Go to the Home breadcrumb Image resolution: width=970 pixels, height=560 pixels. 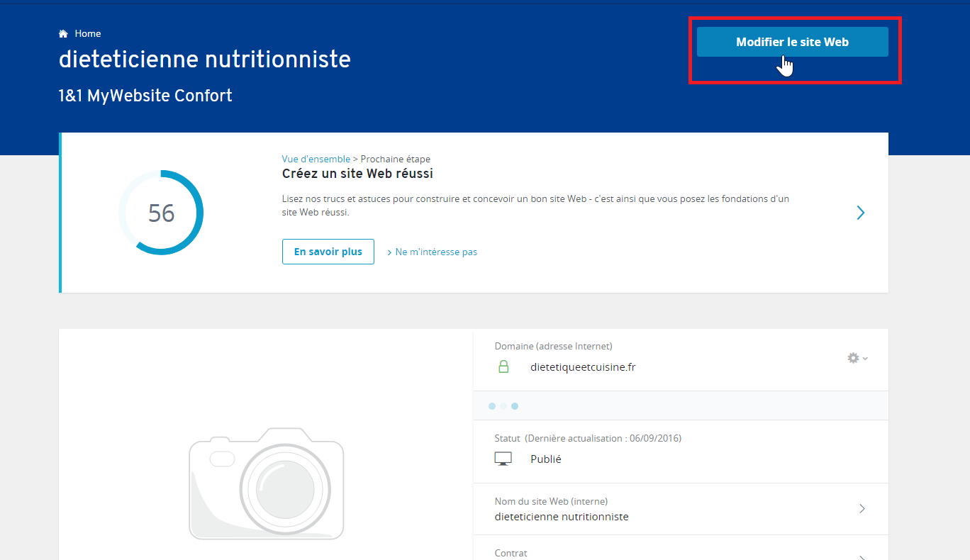(x=88, y=33)
